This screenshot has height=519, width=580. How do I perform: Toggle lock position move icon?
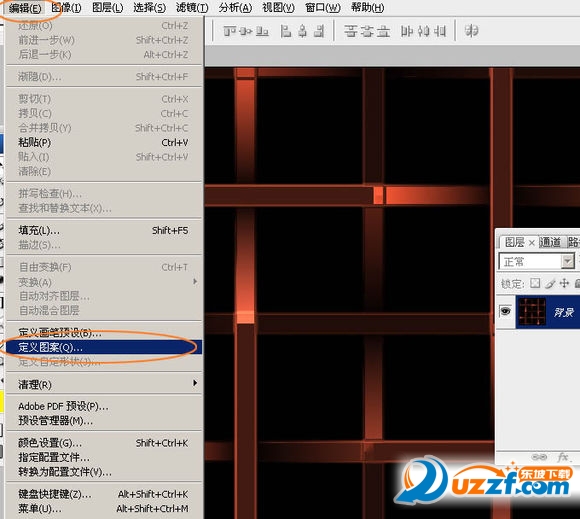(564, 283)
